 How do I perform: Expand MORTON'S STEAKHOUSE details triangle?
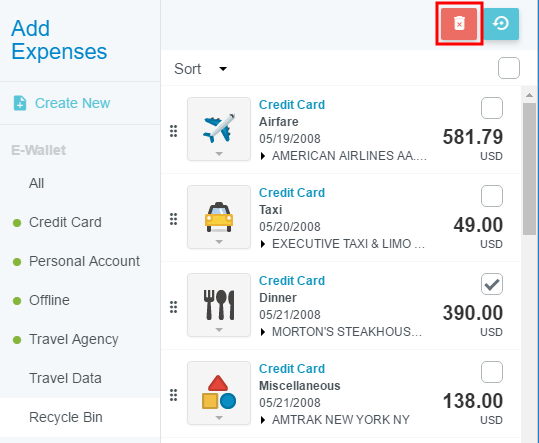263,332
